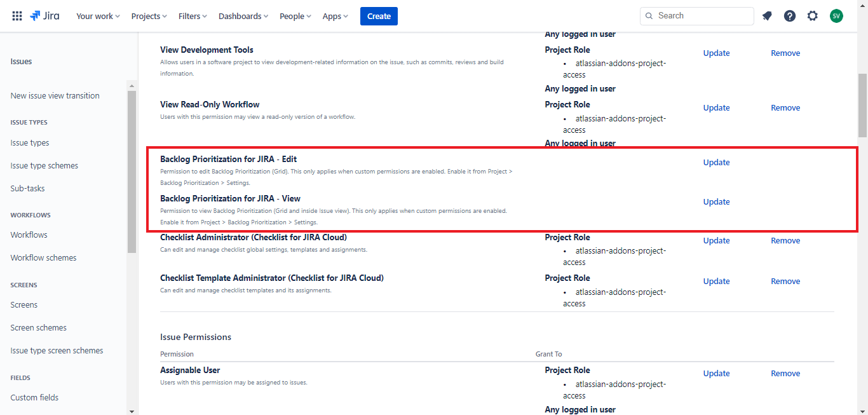Open the Apps menu

tap(335, 16)
